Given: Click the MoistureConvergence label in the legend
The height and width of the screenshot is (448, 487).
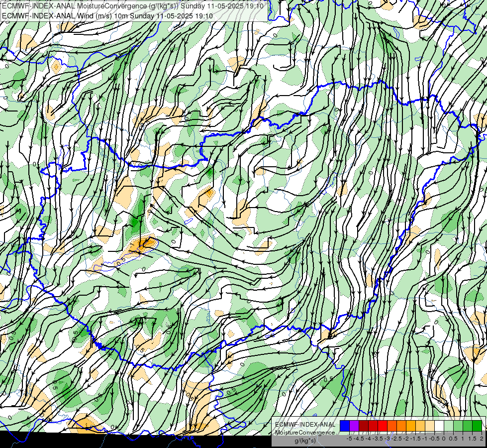Looking at the screenshot, I should 305,433.
